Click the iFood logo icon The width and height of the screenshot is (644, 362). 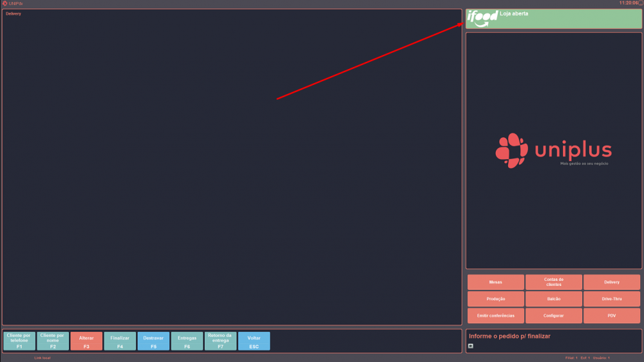tap(482, 17)
